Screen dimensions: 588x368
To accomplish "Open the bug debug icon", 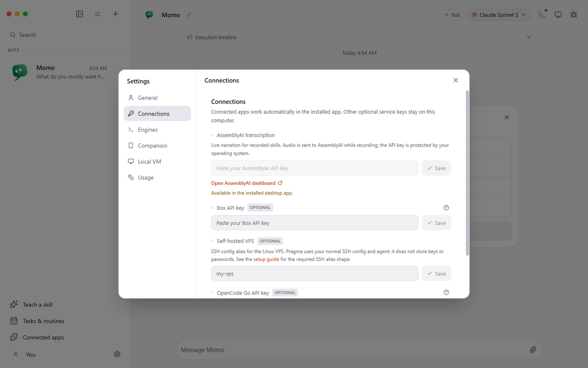I will click(x=574, y=15).
